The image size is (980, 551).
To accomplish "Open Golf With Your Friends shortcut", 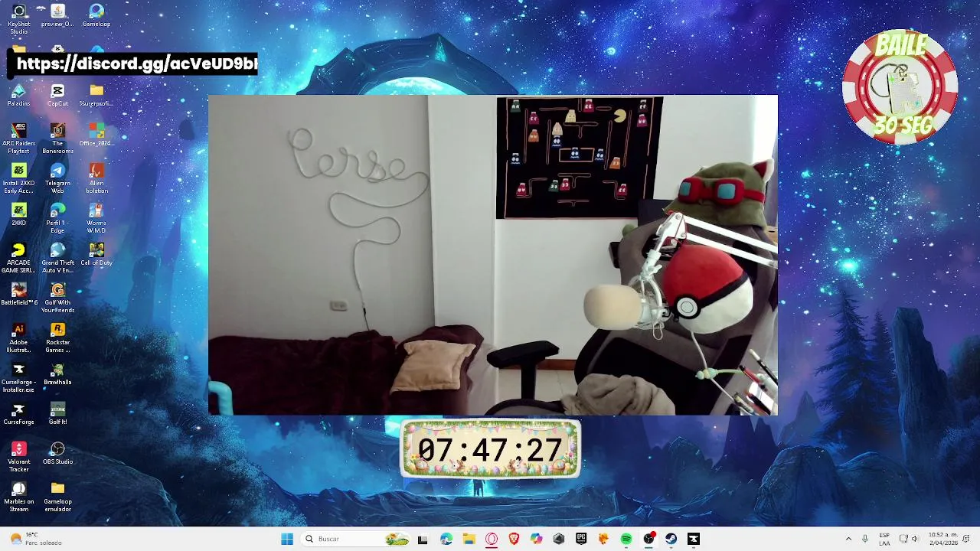I will 57,298.
